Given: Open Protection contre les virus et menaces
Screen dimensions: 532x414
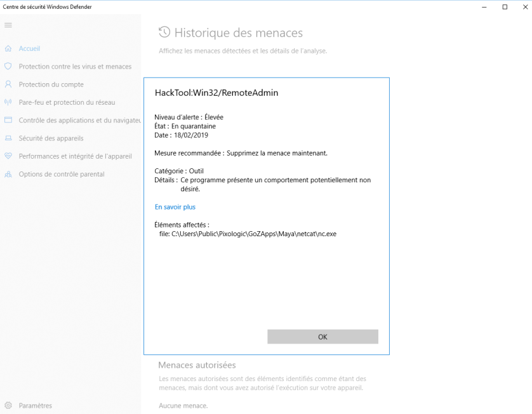Looking at the screenshot, I should [x=75, y=67].
